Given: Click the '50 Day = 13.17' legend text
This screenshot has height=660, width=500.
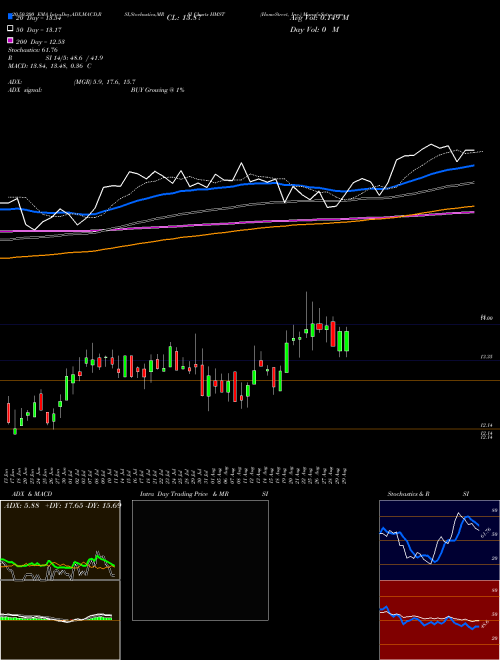Looking at the screenshot, I should click(x=39, y=30).
